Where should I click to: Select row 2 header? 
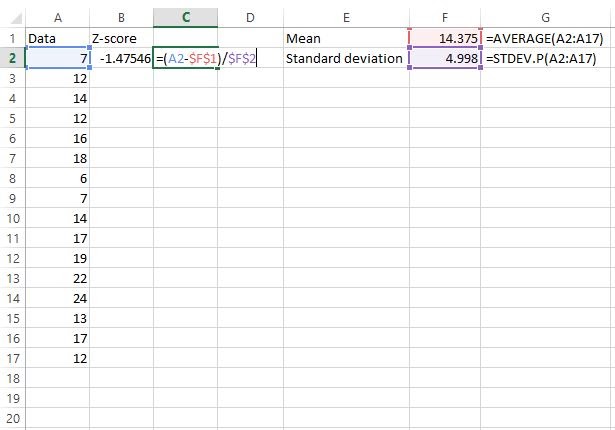click(x=13, y=58)
